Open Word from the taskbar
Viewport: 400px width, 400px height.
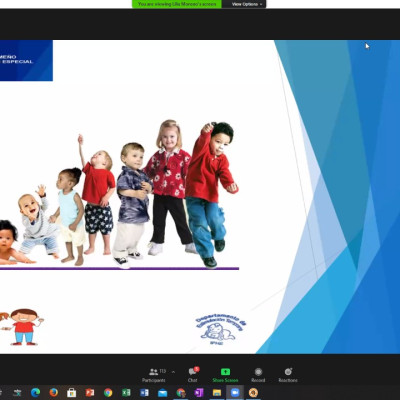[x=144, y=393]
